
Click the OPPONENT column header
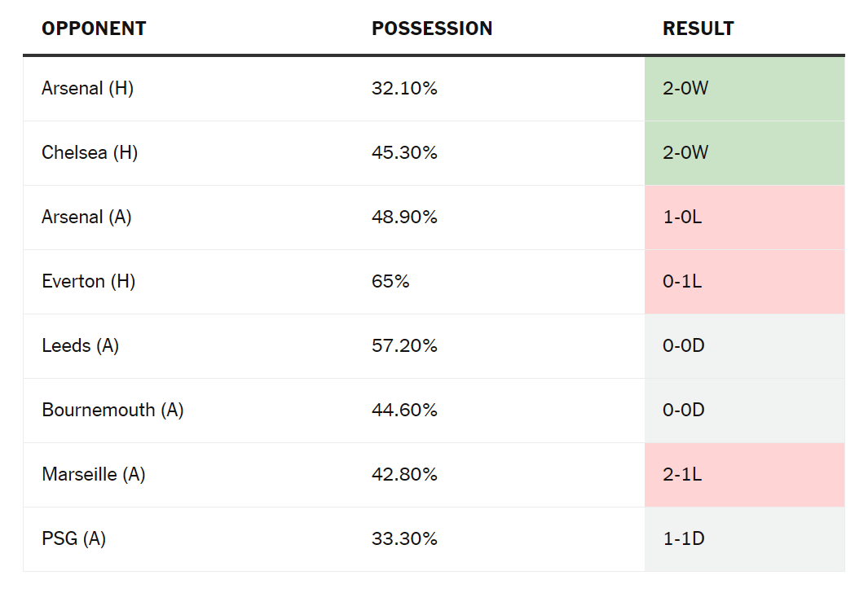[94, 29]
